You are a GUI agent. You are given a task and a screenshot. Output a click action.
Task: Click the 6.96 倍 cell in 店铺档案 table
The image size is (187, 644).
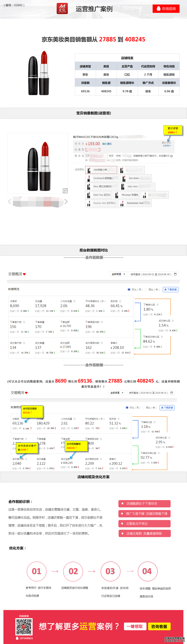pyautogui.click(x=169, y=91)
